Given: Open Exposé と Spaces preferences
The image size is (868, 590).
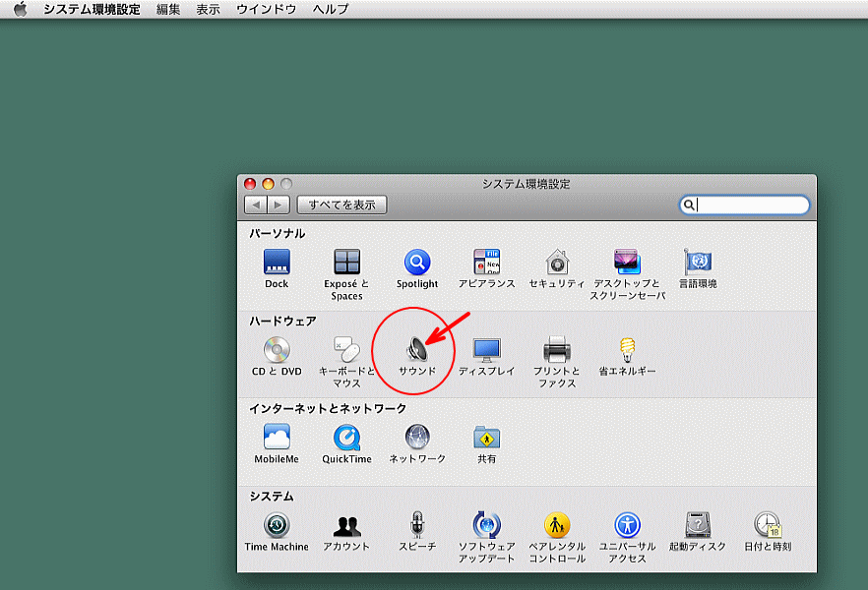Looking at the screenshot, I should point(346,263).
